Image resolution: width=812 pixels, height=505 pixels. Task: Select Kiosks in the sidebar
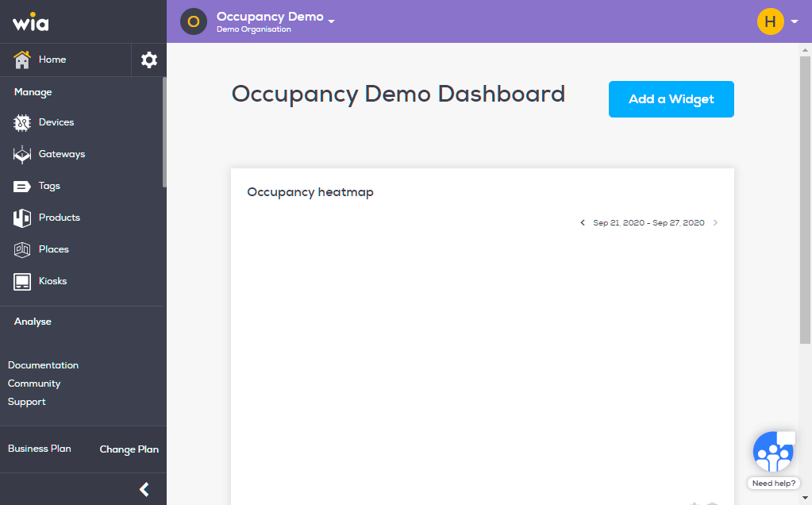click(53, 281)
